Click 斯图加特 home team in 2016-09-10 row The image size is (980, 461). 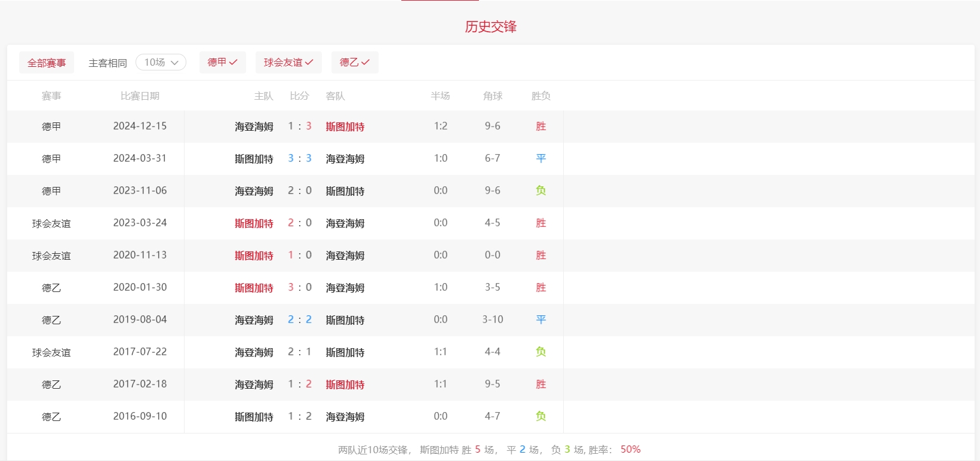pyautogui.click(x=254, y=417)
